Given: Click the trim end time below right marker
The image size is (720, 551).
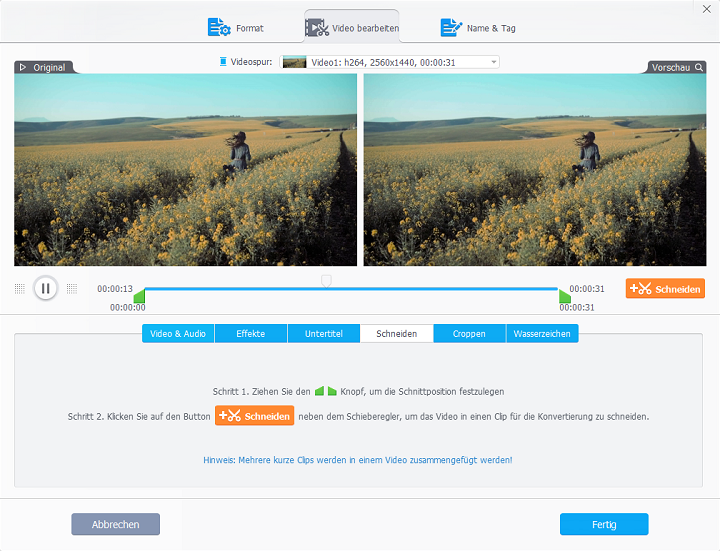Looking at the screenshot, I should coord(577,308).
